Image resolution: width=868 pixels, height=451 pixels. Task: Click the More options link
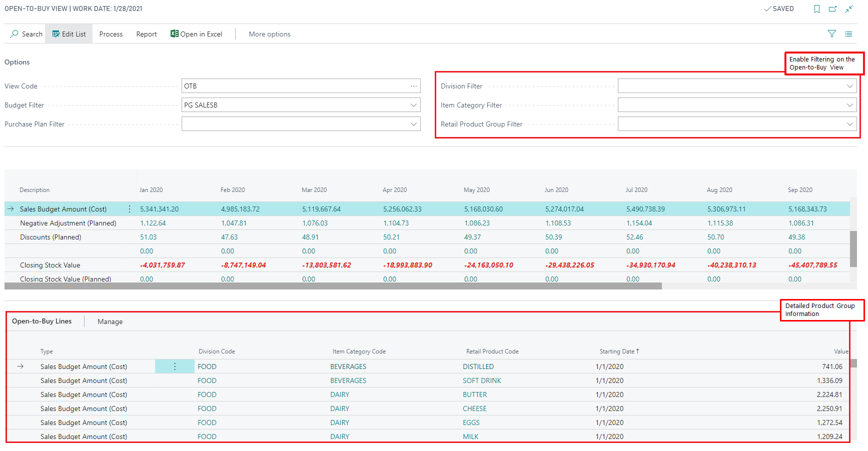[269, 34]
